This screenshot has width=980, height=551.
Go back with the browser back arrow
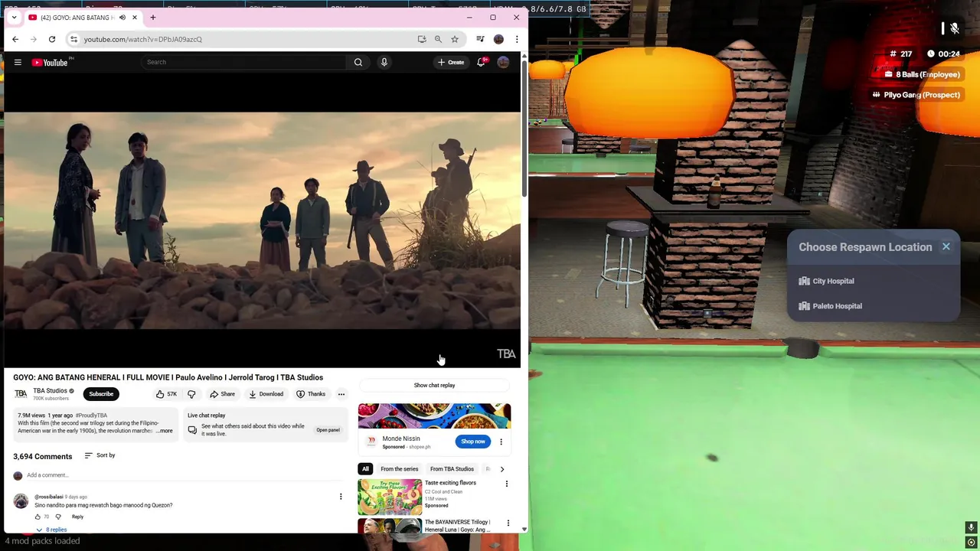[x=15, y=39]
